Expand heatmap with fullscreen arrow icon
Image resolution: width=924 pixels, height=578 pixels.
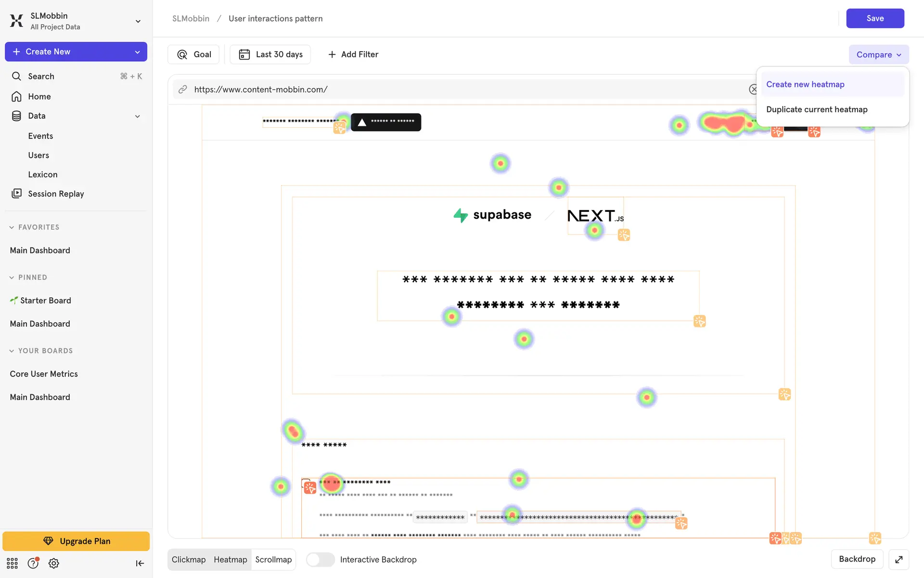click(x=898, y=559)
